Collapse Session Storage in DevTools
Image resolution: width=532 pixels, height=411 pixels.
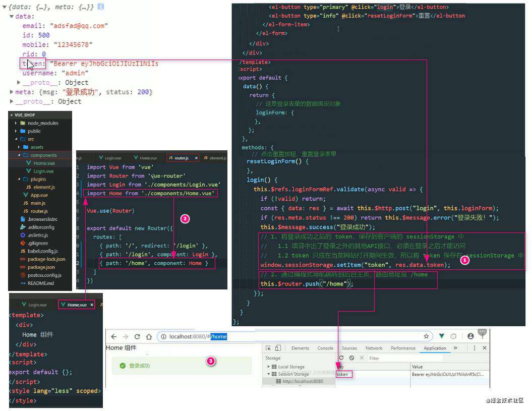pyautogui.click(x=269, y=374)
